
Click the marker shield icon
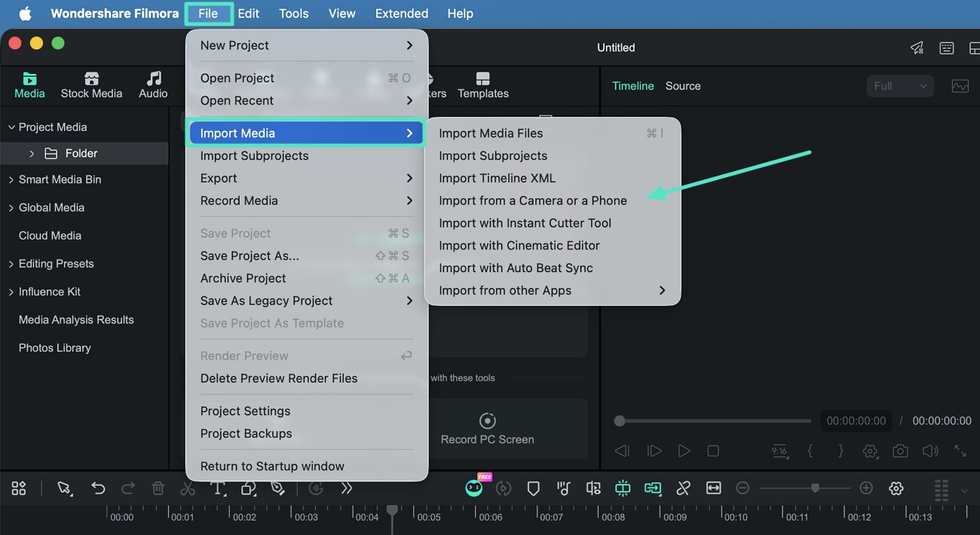point(533,488)
